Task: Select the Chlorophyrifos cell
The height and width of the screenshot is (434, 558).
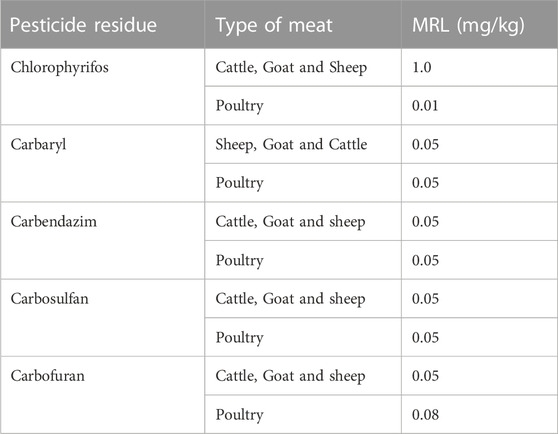Action: [x=102, y=86]
